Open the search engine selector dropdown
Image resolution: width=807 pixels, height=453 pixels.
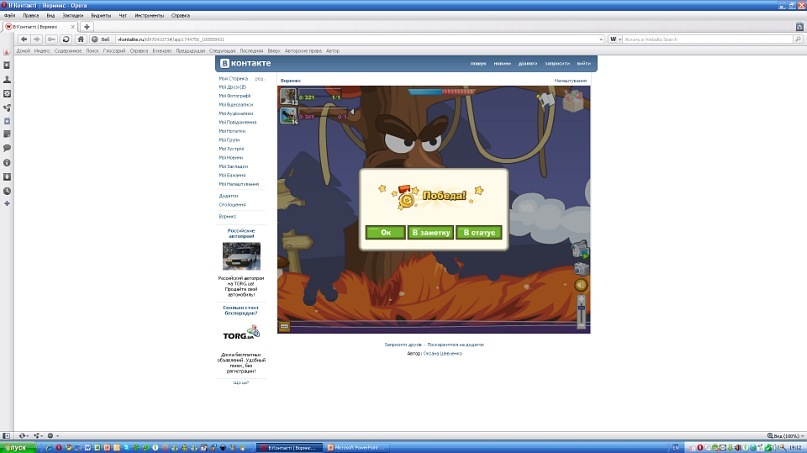tap(615, 39)
